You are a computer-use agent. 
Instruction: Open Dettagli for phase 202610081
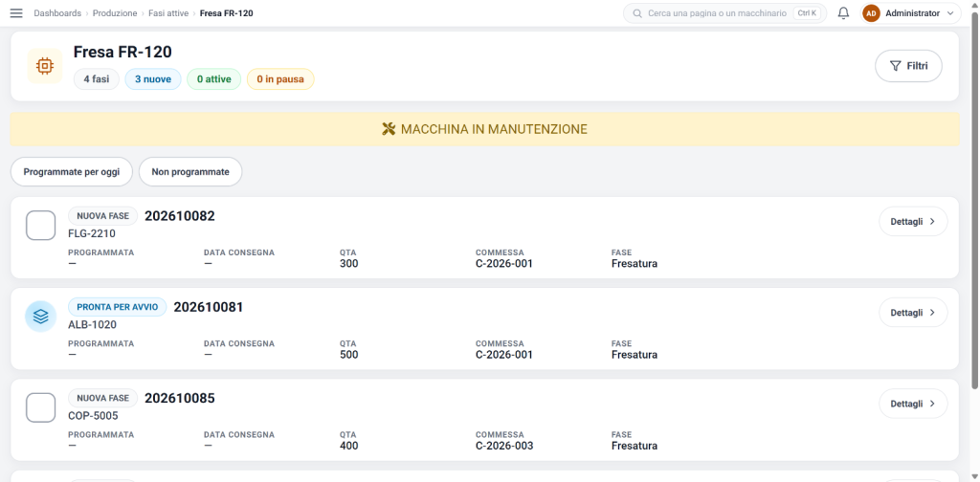[x=913, y=313]
